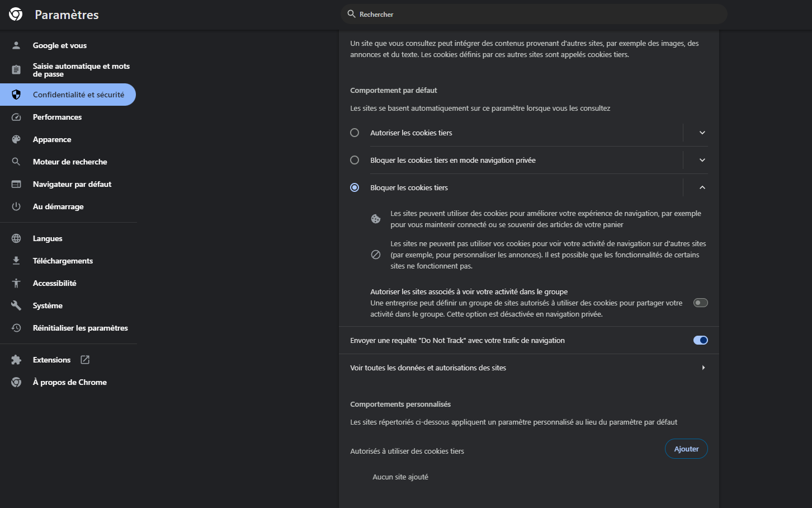Click the Au démarrage power icon
This screenshot has height=508, width=812.
click(x=16, y=206)
